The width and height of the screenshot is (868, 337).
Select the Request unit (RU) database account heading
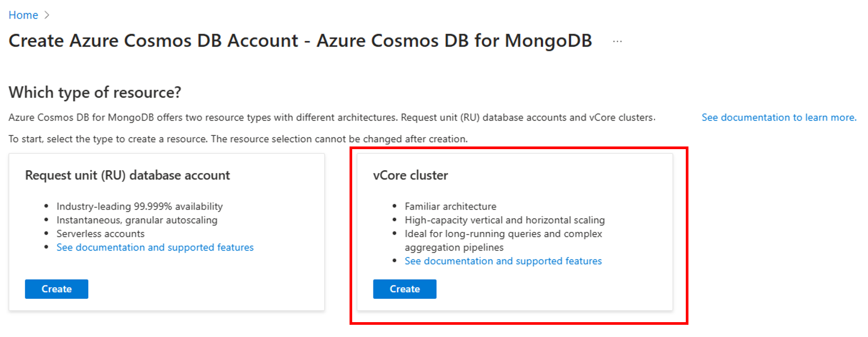127,175
